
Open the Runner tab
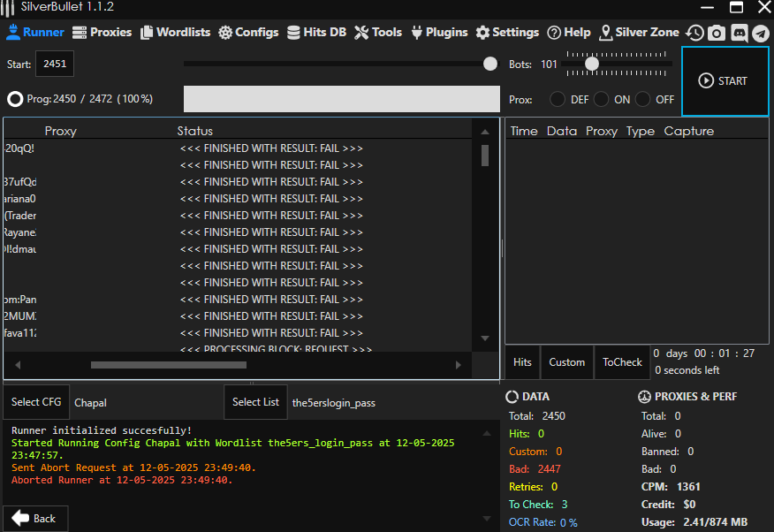pos(35,32)
